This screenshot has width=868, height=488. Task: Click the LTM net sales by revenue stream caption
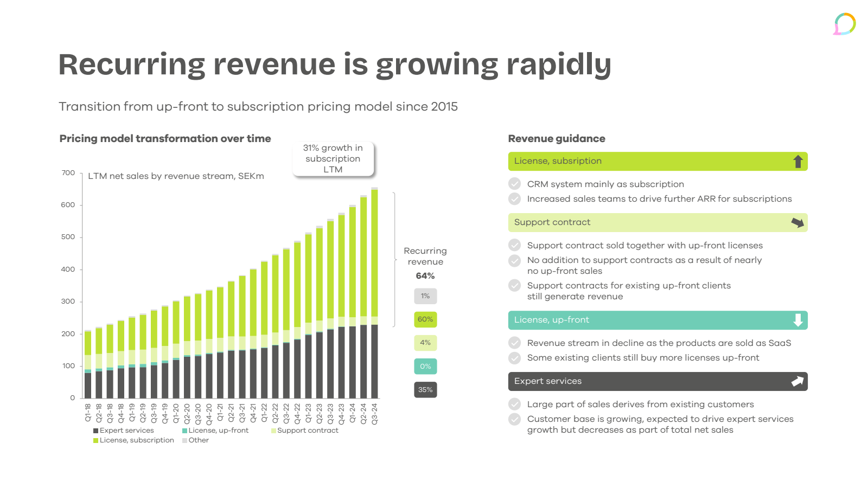click(176, 176)
